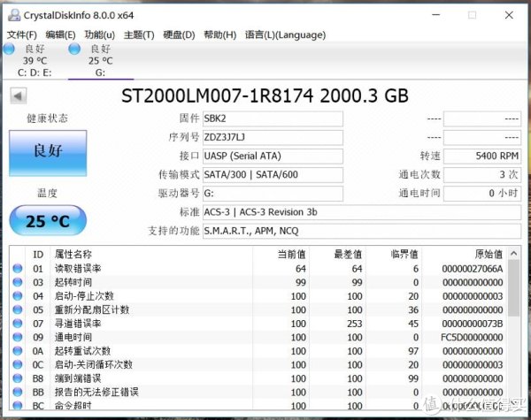Click the 临界值 column header
Screen dimensions: 531x420
[x=394, y=254]
